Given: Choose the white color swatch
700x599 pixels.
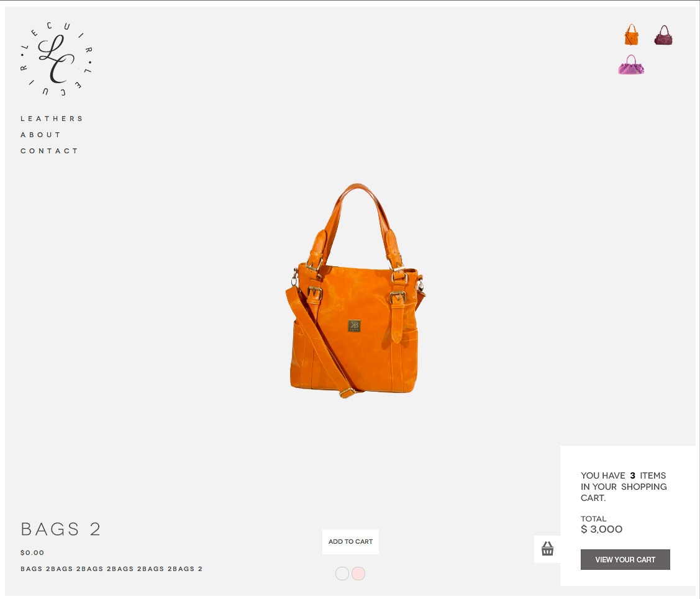Looking at the screenshot, I should [x=342, y=573].
